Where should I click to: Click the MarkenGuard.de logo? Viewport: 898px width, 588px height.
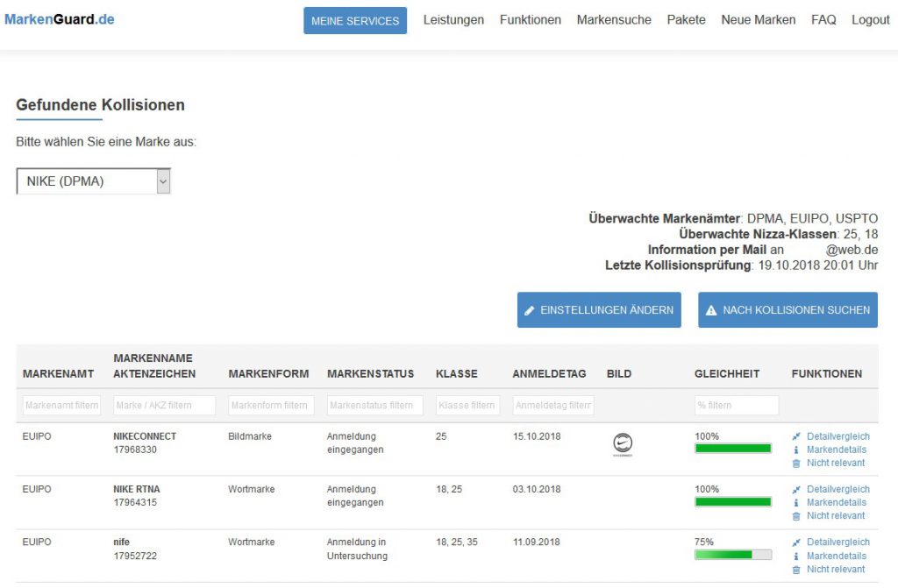pyautogui.click(x=60, y=19)
